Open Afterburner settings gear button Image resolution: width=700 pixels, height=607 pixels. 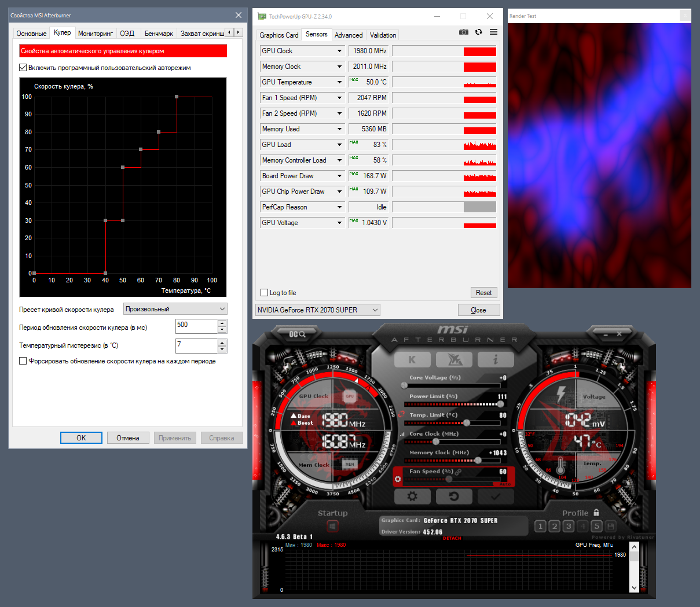click(x=412, y=496)
